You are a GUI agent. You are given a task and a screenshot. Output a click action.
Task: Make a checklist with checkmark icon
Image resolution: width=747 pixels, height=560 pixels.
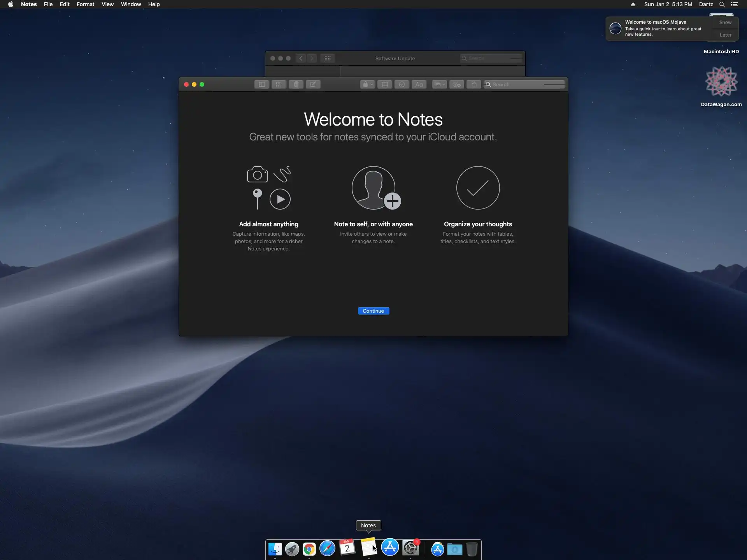[402, 84]
